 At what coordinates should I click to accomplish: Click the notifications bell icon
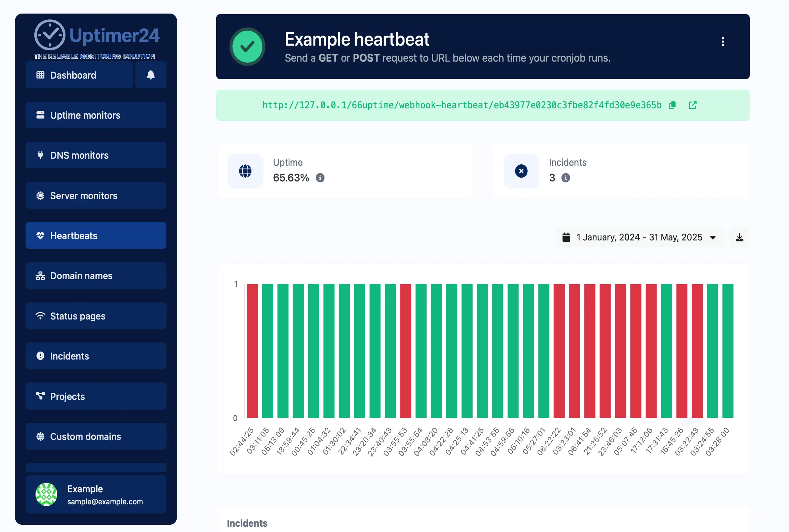click(151, 75)
